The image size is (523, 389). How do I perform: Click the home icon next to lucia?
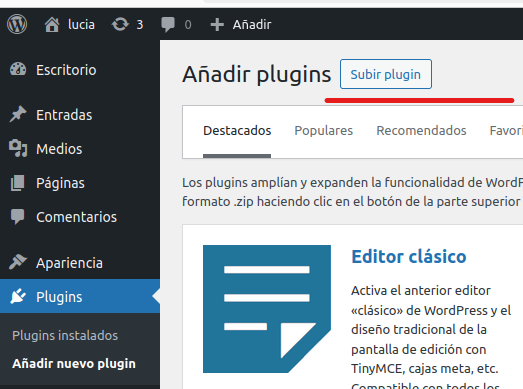pos(52,25)
